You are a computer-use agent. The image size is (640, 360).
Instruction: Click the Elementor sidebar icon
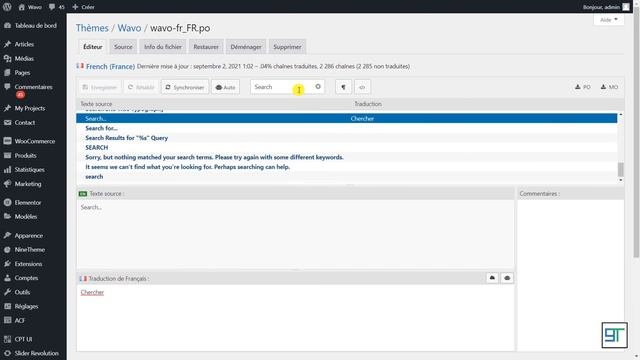click(7, 202)
